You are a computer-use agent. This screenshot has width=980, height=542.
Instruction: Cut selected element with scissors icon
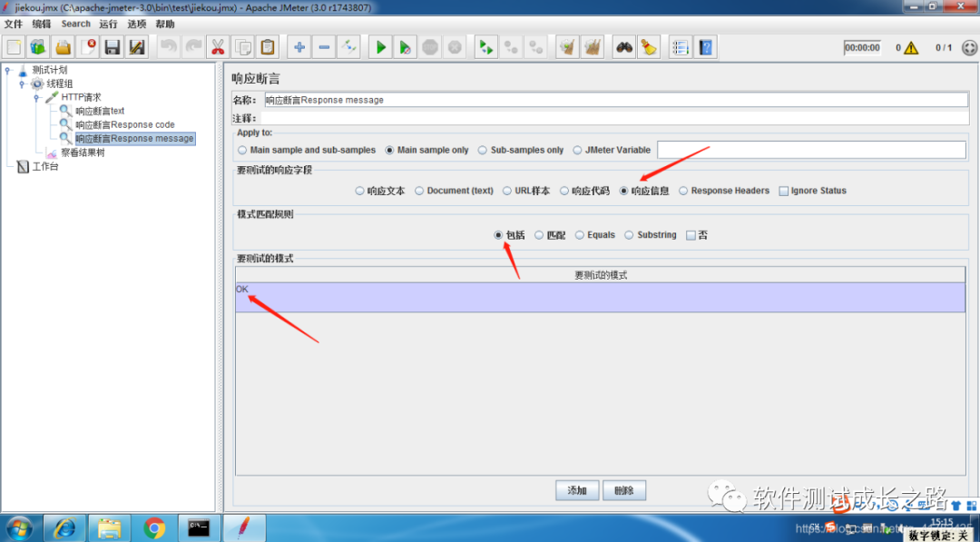pos(218,47)
